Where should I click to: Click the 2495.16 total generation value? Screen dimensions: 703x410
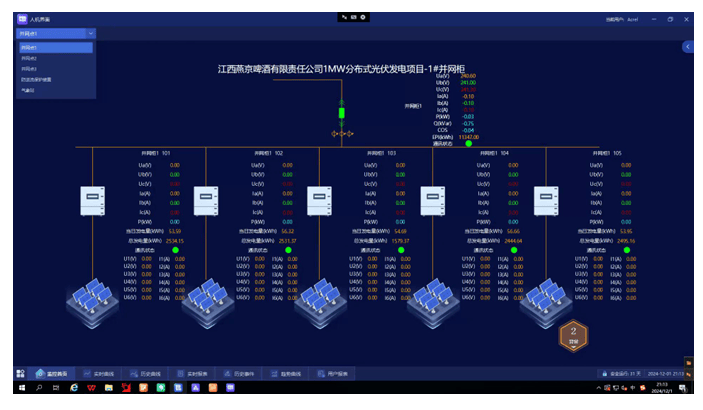pos(626,241)
